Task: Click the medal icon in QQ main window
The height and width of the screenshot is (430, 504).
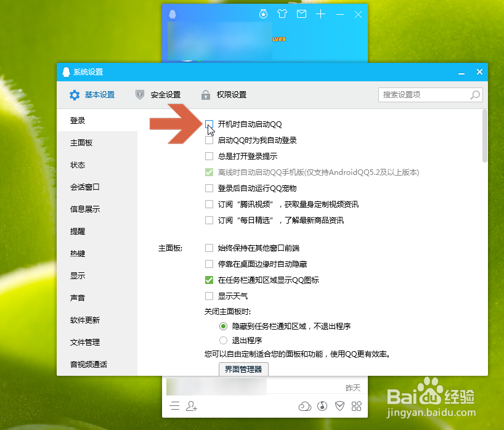Action: coord(263,14)
